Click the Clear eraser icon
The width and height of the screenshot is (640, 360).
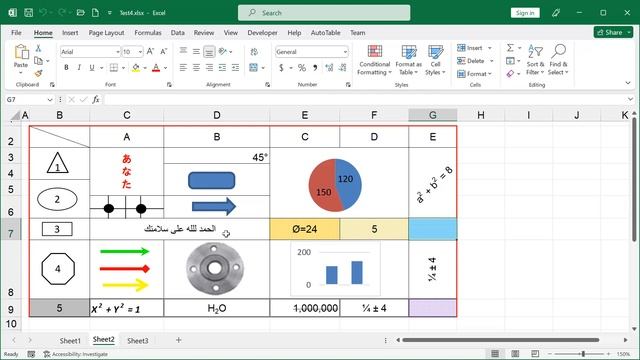click(510, 73)
